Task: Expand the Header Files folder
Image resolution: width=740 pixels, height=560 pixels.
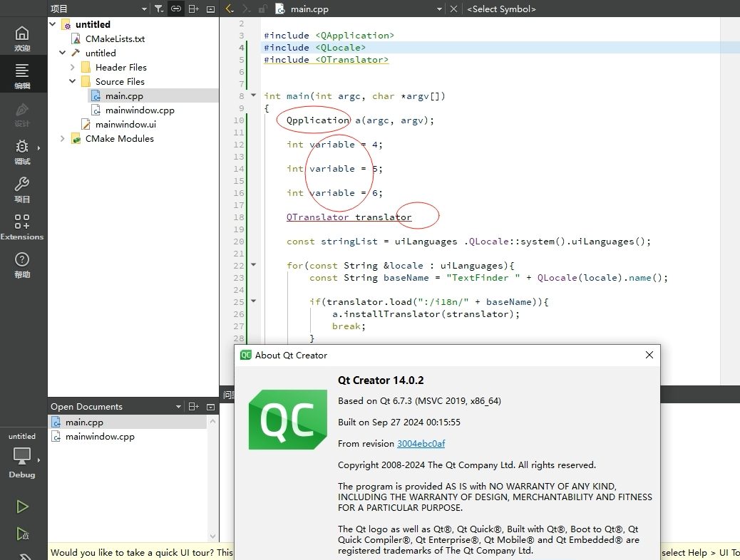Action: point(73,67)
